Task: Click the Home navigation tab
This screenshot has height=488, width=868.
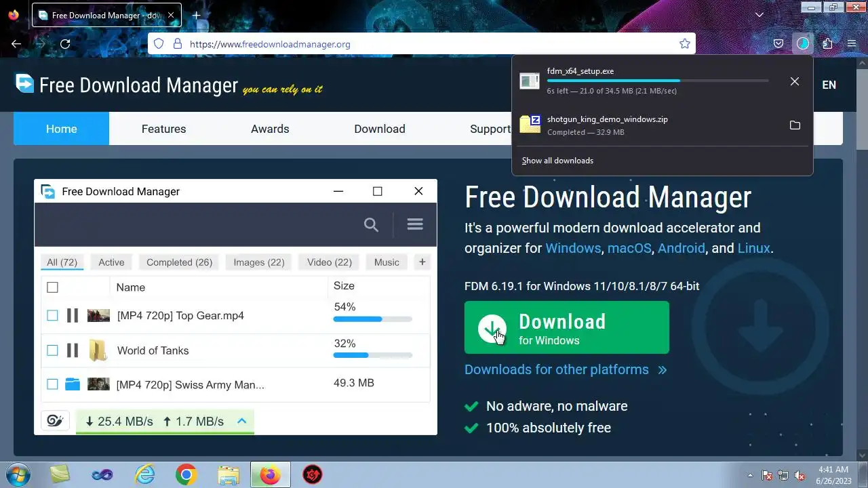Action: click(x=61, y=129)
